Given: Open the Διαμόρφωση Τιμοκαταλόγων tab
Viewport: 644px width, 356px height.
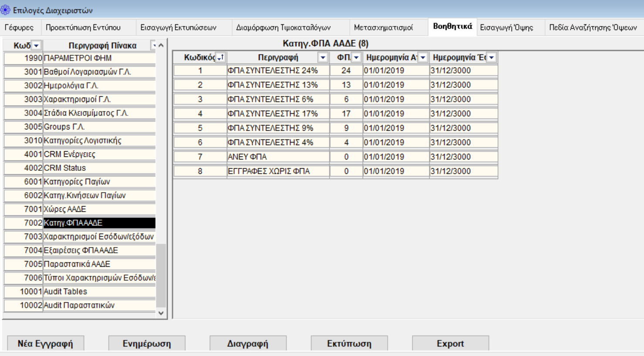Looking at the screenshot, I should pyautogui.click(x=283, y=27).
